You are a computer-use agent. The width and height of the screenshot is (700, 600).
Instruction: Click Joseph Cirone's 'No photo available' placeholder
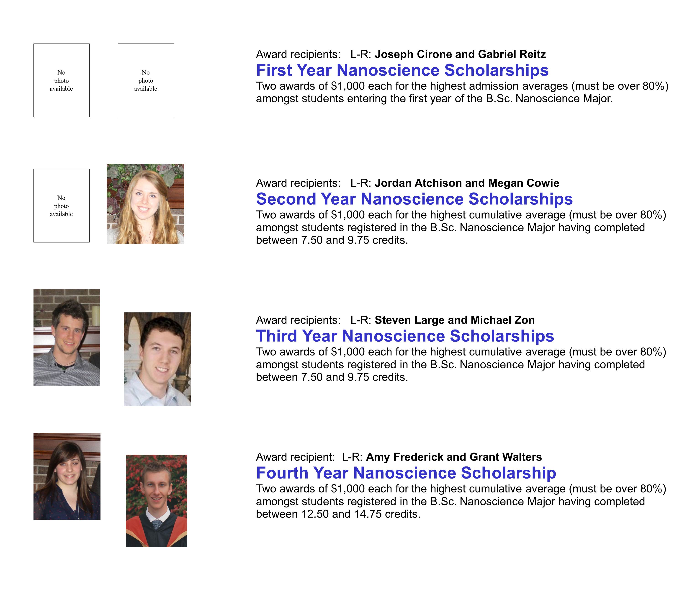62,80
